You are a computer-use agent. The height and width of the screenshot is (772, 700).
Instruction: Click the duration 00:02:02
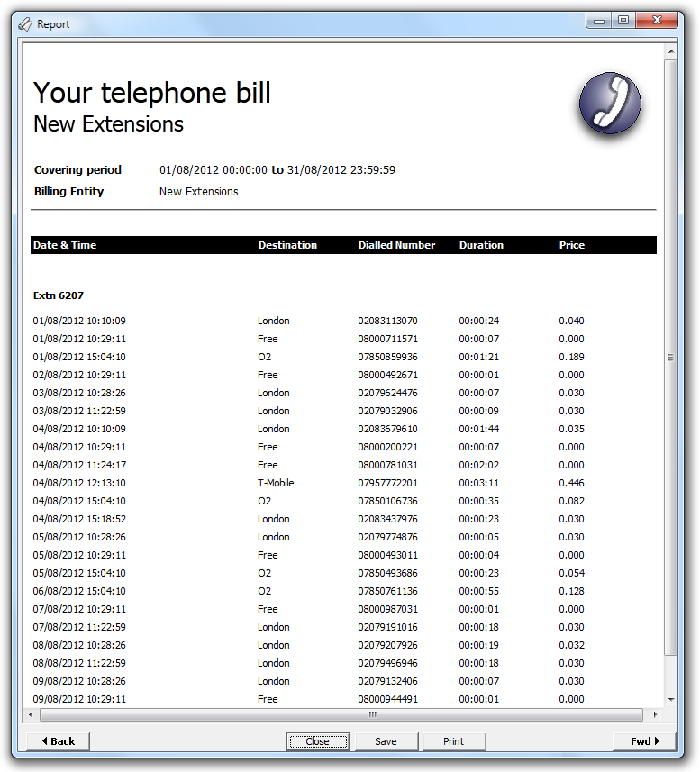(478, 465)
